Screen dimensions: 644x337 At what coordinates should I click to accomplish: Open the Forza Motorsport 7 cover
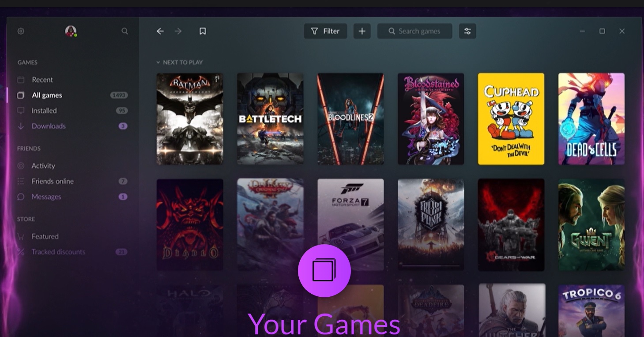pos(350,224)
